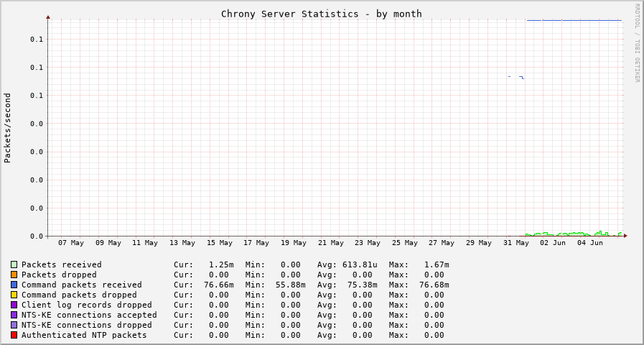Click the Packets dropped orange swatch
This screenshot has width=644, height=345.
click(x=14, y=275)
